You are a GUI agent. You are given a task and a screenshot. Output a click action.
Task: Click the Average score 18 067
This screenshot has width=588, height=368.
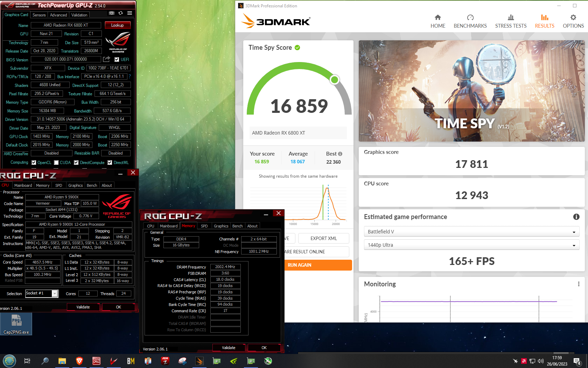[297, 162]
